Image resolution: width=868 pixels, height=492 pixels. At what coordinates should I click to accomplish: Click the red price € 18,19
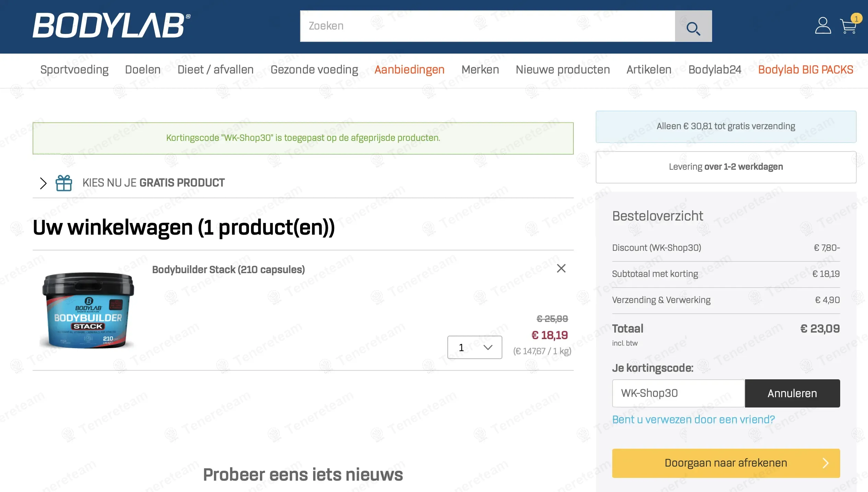[x=550, y=335]
